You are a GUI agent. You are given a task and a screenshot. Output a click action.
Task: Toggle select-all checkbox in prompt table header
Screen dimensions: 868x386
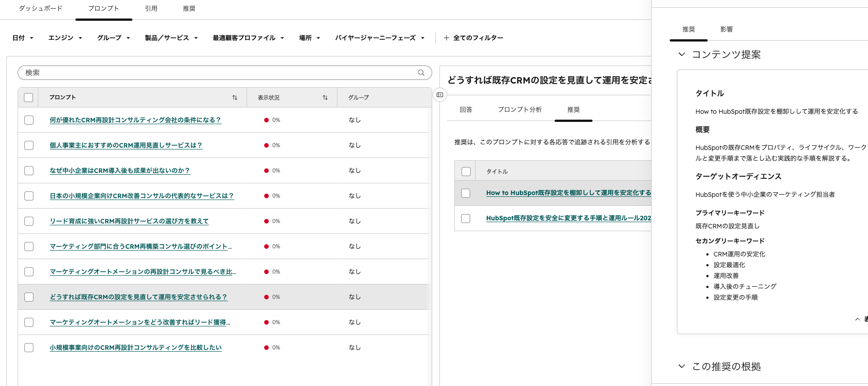[x=28, y=98]
